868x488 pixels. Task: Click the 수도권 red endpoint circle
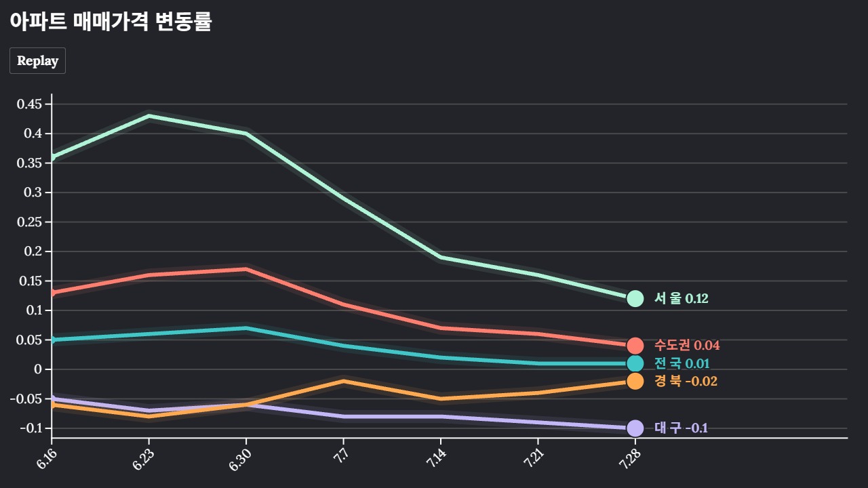point(635,346)
